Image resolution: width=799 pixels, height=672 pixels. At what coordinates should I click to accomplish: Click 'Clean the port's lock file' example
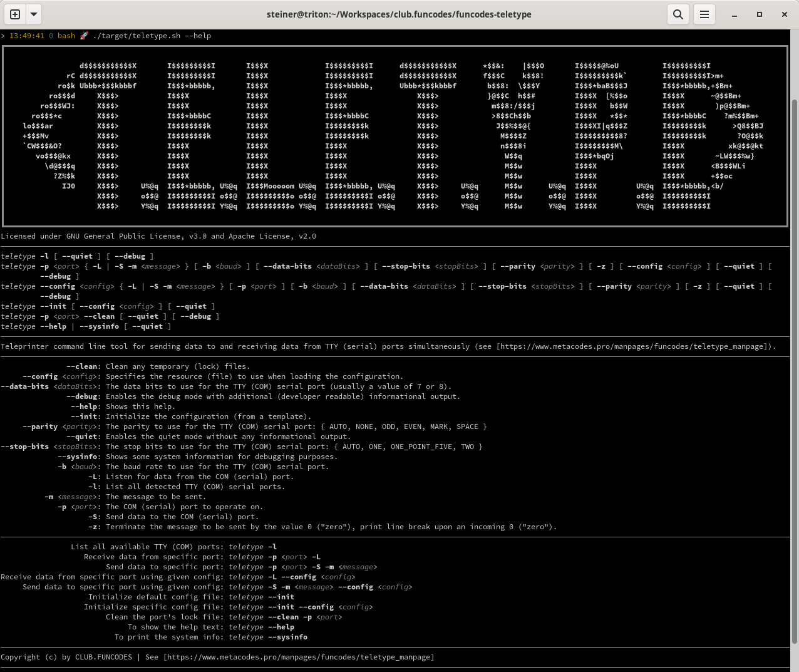[x=224, y=617]
